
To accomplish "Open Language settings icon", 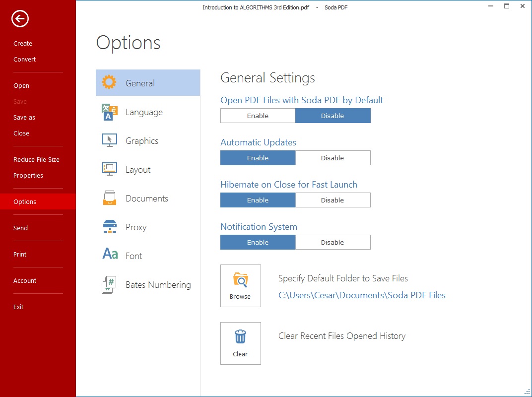I will (x=109, y=112).
